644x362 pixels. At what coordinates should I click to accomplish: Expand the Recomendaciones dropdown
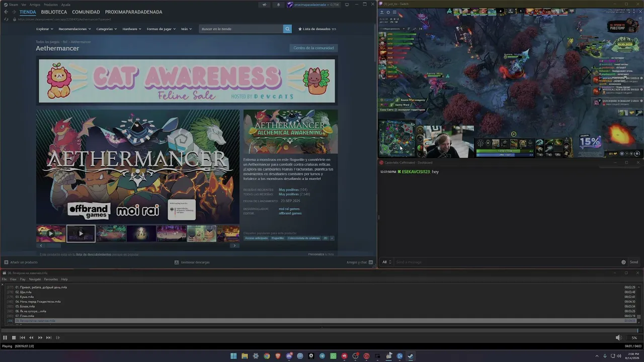coord(74,29)
